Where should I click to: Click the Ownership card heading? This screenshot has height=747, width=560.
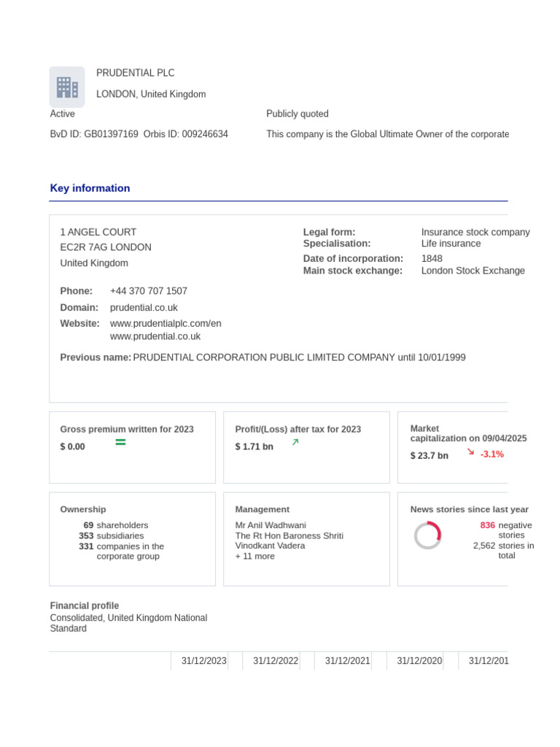pyautogui.click(x=83, y=509)
